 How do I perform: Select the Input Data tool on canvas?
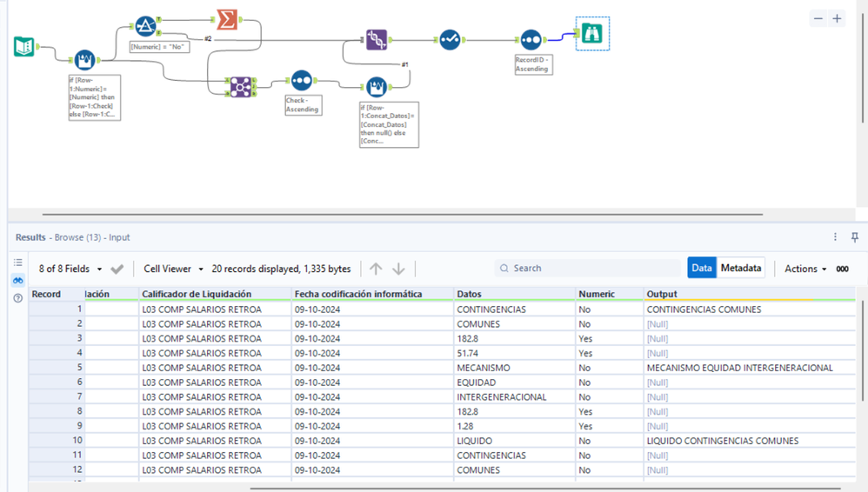point(23,46)
